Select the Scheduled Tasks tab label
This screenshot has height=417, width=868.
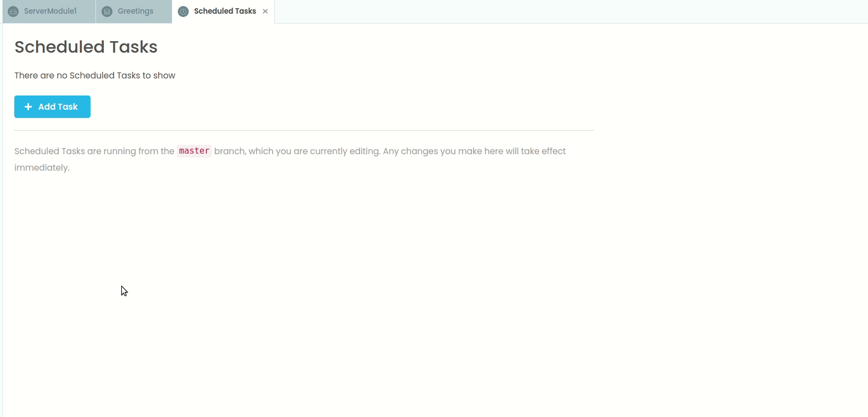pos(225,11)
